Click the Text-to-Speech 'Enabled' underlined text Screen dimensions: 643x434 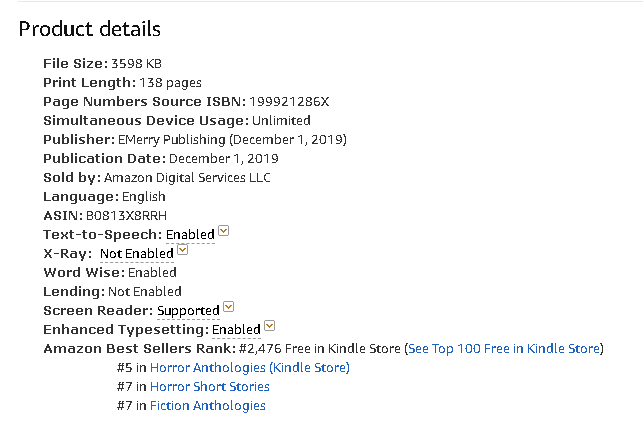point(190,234)
